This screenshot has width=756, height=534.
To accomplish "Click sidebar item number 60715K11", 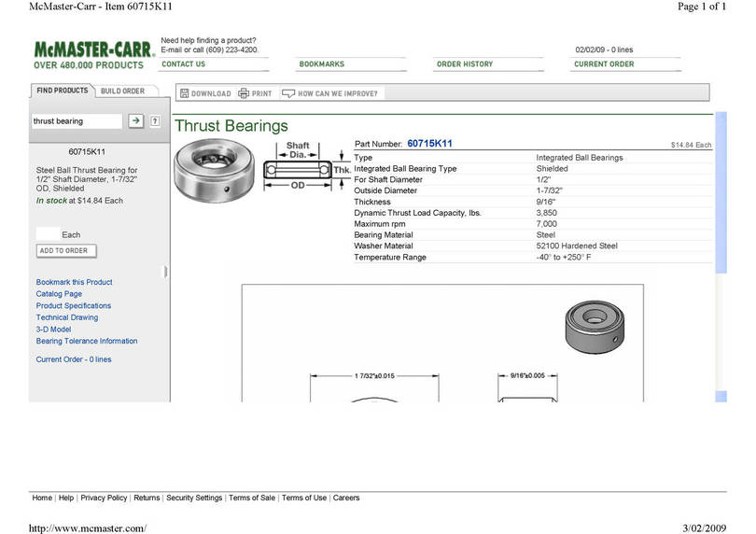I will click(x=87, y=152).
